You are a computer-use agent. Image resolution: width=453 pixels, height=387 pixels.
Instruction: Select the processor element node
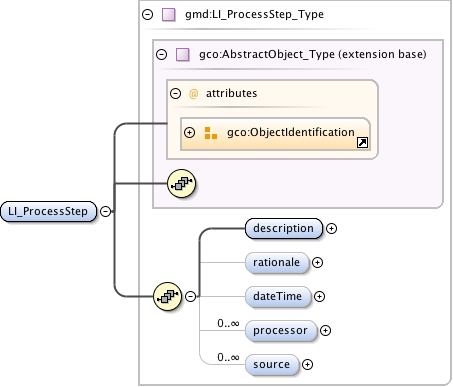pyautogui.click(x=281, y=331)
